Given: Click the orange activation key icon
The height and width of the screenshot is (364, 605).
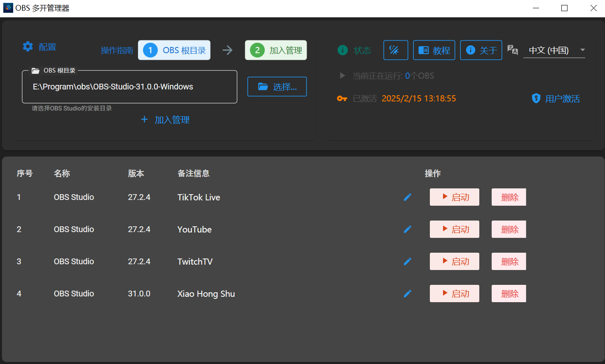Looking at the screenshot, I should (342, 99).
